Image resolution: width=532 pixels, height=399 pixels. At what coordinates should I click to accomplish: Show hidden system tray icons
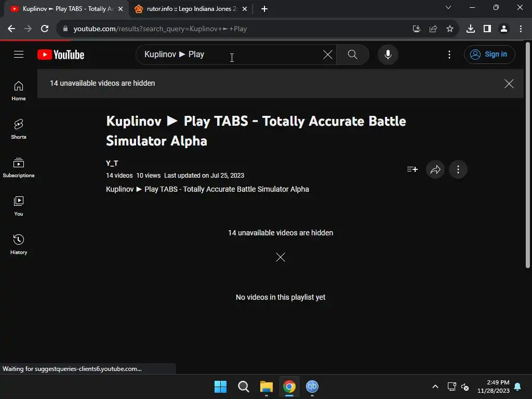pyautogui.click(x=435, y=387)
